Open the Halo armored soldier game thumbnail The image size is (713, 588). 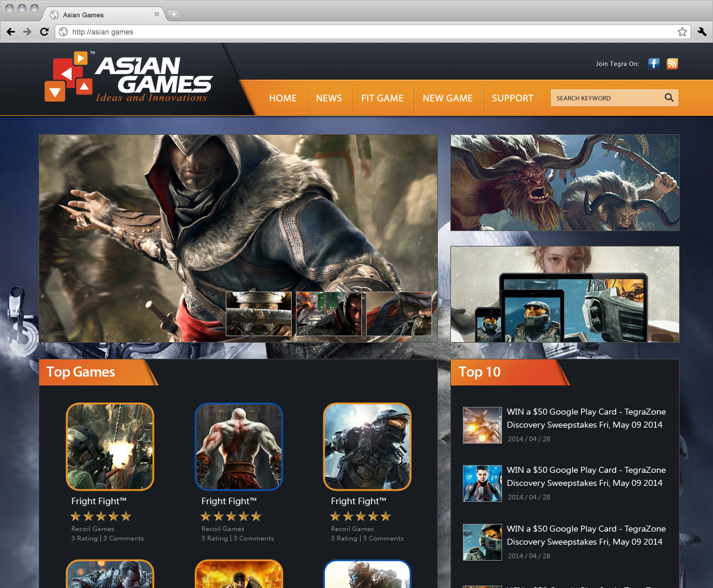tap(367, 447)
